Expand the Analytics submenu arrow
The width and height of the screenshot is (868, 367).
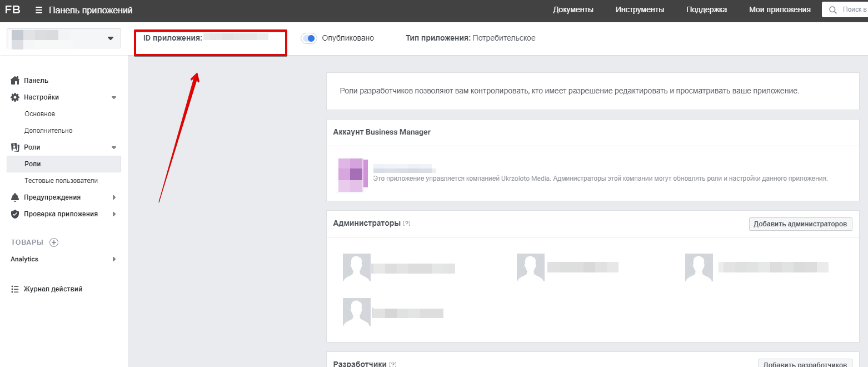[114, 259]
